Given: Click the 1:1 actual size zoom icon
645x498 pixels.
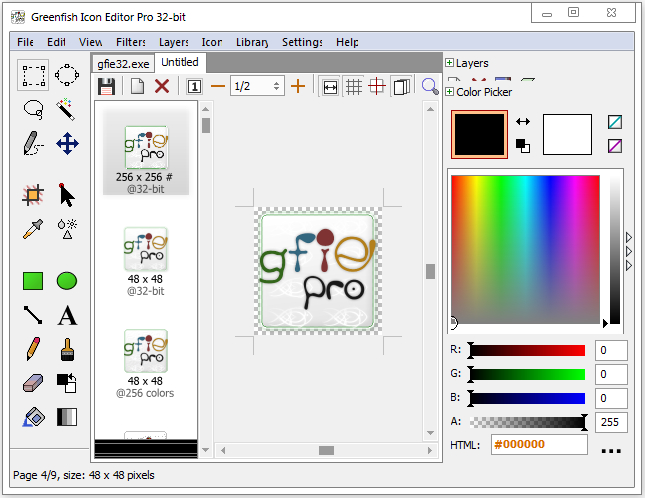Looking at the screenshot, I should click(194, 87).
